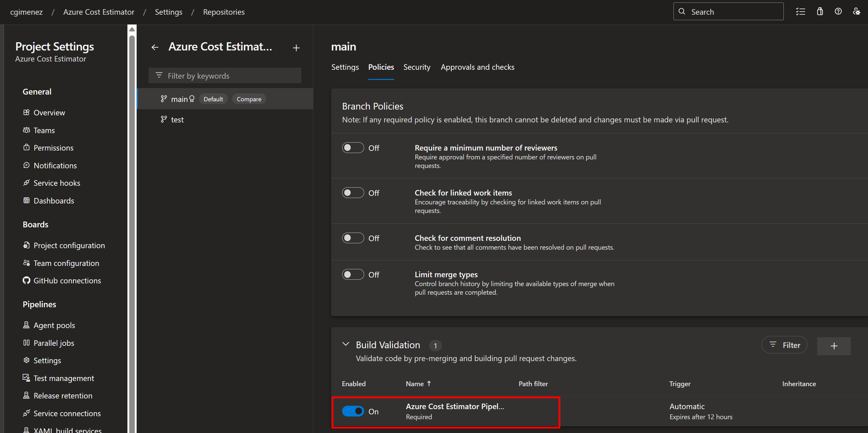
Task: Click the sidebar scrollbar up arrow
Action: [132, 30]
